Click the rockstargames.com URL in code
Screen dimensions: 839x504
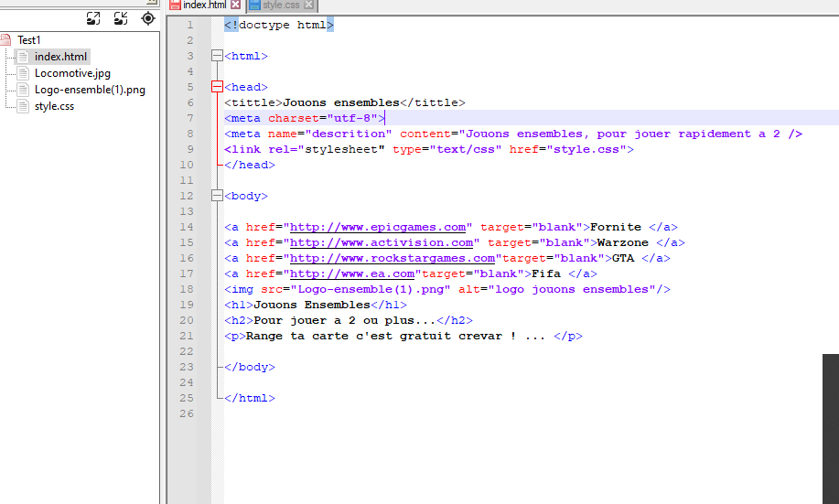pyautogui.click(x=393, y=259)
